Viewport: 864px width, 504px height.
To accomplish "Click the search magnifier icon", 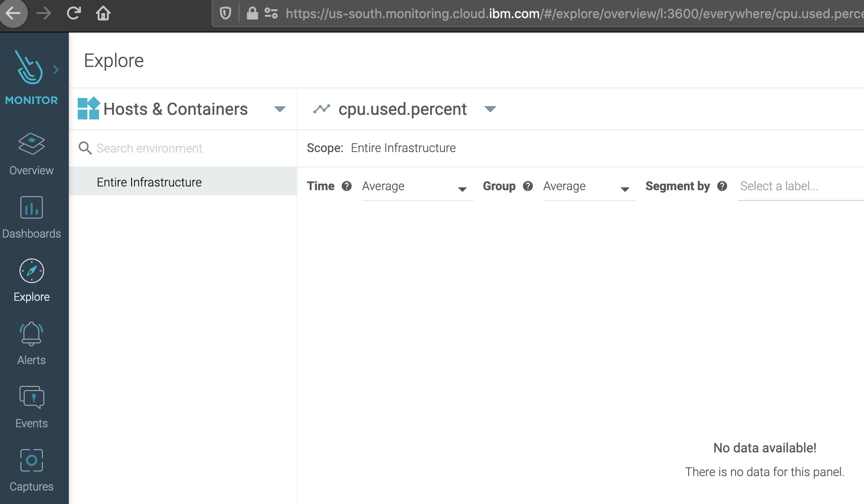I will 85,148.
